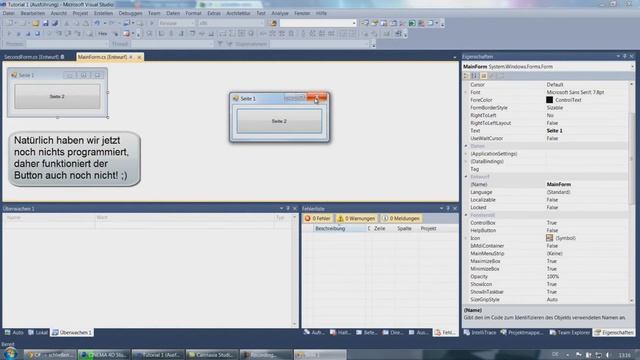Select Seite 2 button in the designer form
The height and width of the screenshot is (360, 640).
[x=57, y=97]
